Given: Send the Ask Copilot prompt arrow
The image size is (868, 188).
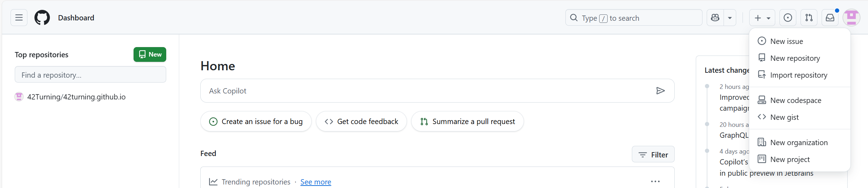Looking at the screenshot, I should click(660, 91).
